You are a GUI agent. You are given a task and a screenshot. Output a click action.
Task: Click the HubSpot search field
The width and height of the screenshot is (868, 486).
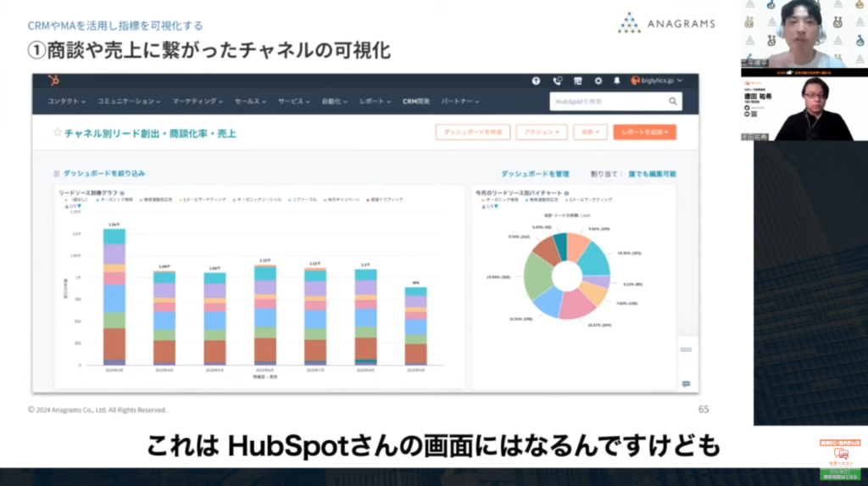click(x=615, y=102)
